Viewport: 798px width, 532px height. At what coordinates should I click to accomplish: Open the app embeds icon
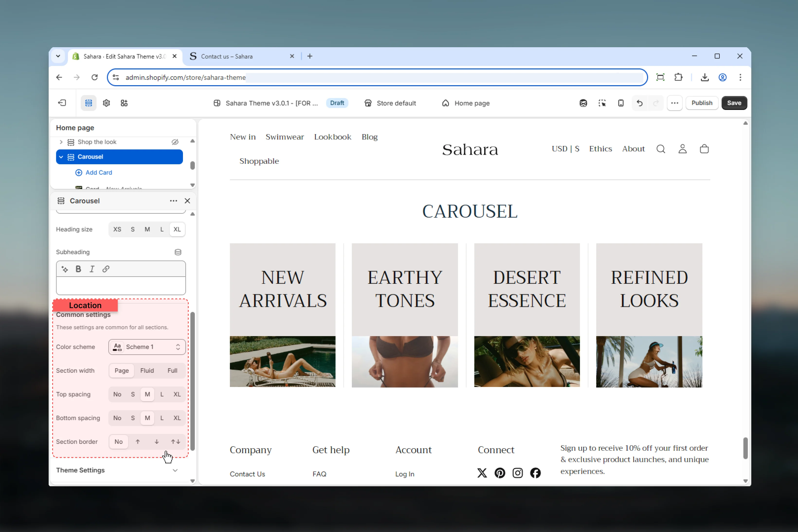coord(124,103)
